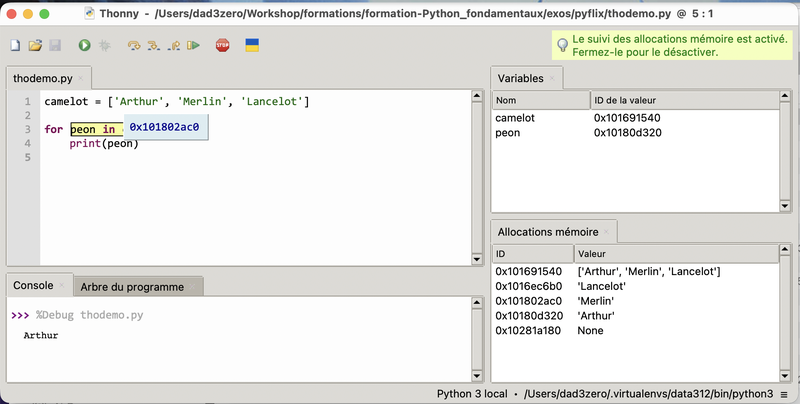800x404 pixels.
Task: Close the Arbre du programme tab
Action: coord(192,287)
